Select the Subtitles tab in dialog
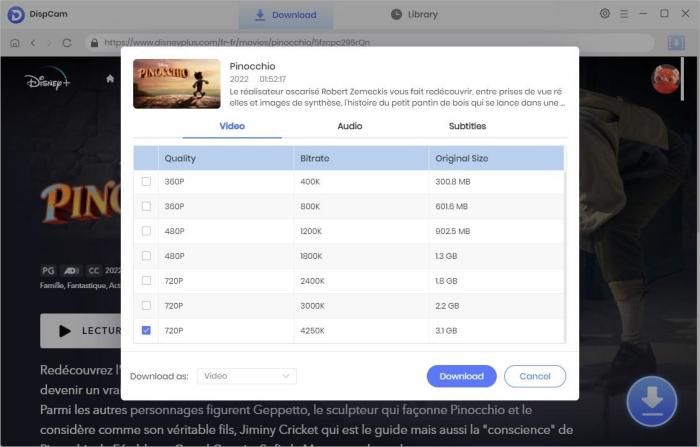This screenshot has height=447, width=700. (x=467, y=126)
